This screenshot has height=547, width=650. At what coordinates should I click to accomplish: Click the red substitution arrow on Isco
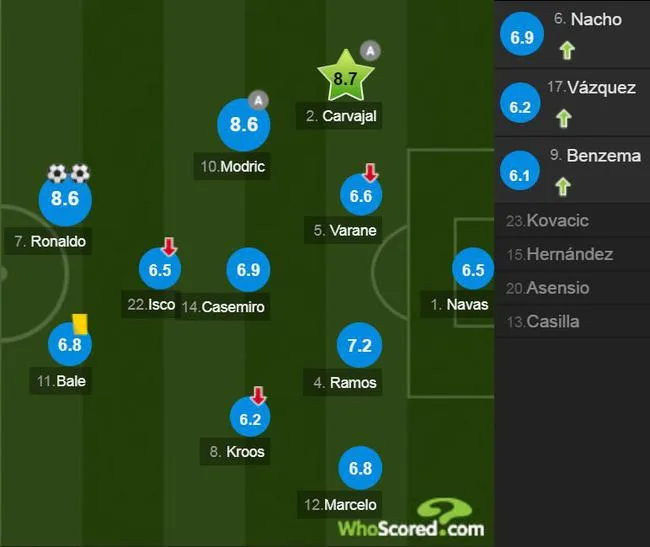[x=169, y=247]
